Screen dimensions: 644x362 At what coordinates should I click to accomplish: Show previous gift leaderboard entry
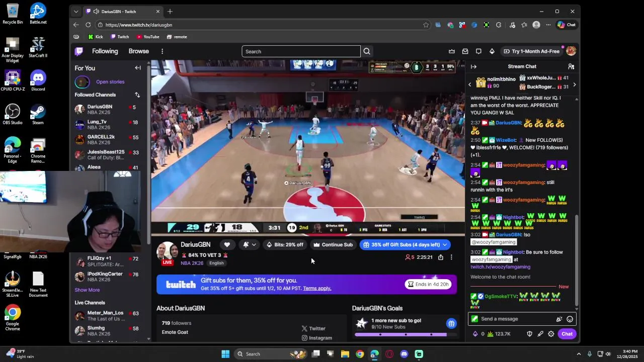point(470,84)
